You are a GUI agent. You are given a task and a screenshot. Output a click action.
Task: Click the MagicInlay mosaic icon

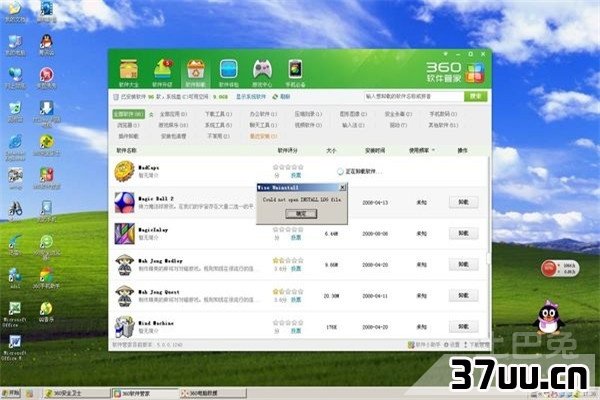(x=124, y=233)
